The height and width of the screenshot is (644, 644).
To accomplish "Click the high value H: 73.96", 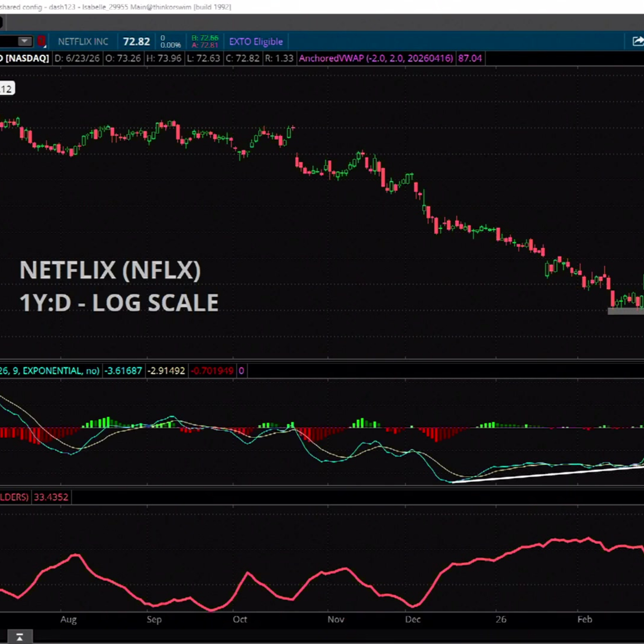I will point(164,58).
